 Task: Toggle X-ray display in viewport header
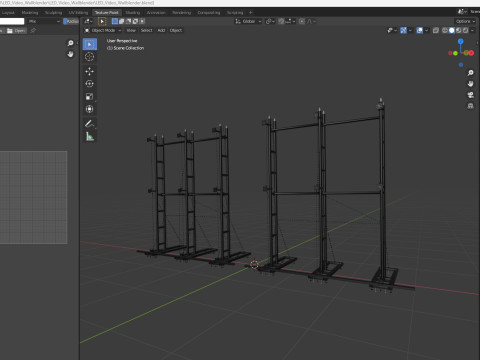pyautogui.click(x=435, y=30)
